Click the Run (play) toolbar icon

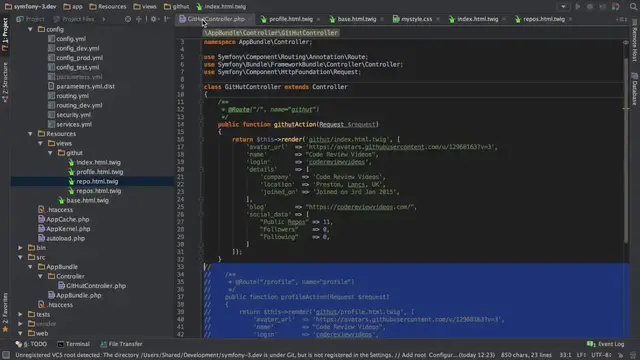pos(578,7)
